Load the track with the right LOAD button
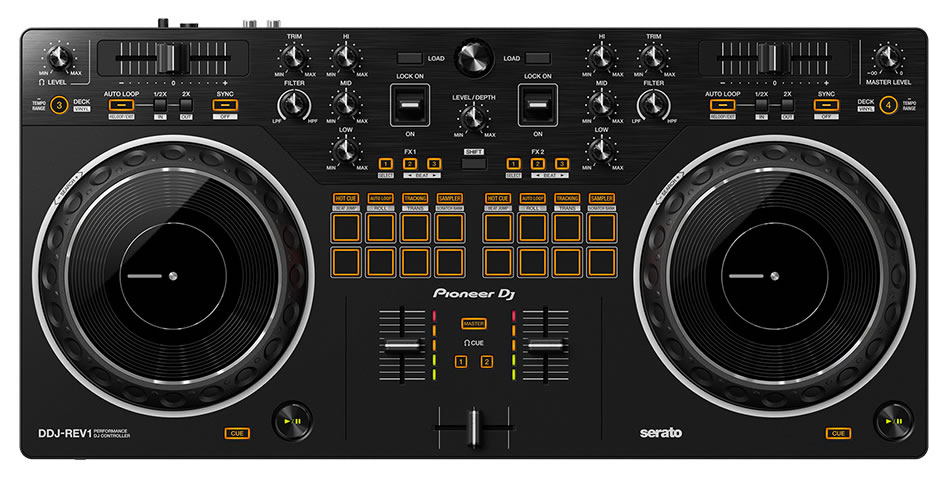943x478 pixels. pyautogui.click(x=538, y=58)
